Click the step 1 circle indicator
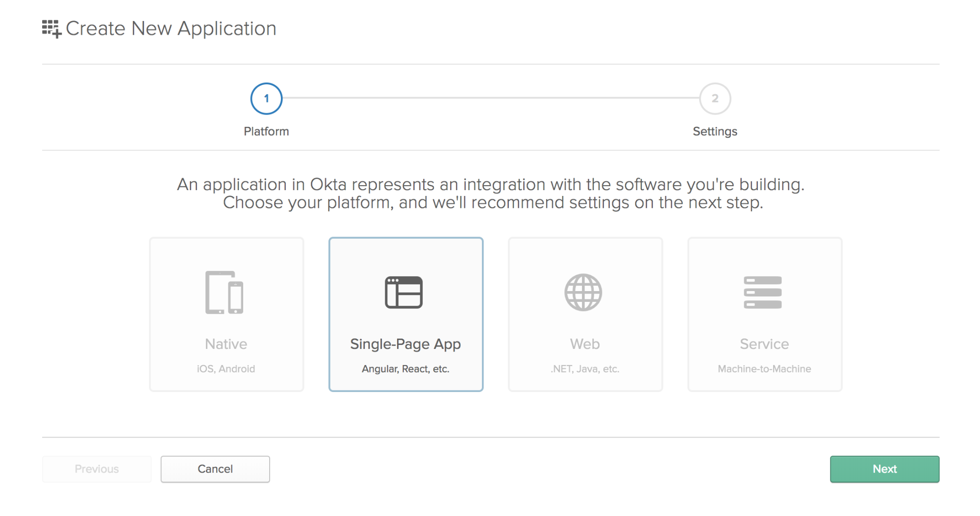980x516 pixels. [x=266, y=98]
